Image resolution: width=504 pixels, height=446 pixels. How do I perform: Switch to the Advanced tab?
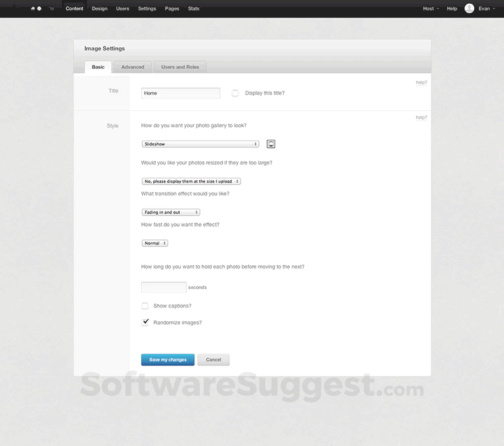(132, 66)
